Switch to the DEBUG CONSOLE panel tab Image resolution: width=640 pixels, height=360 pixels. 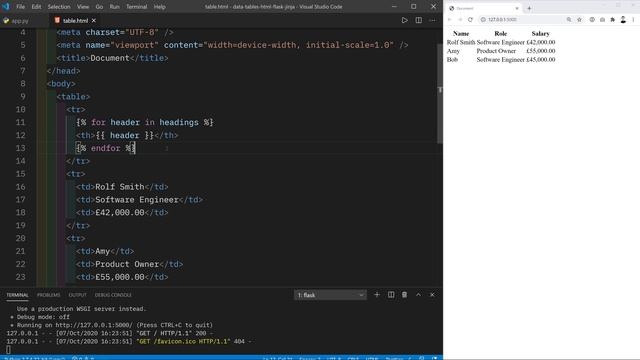click(x=113, y=295)
